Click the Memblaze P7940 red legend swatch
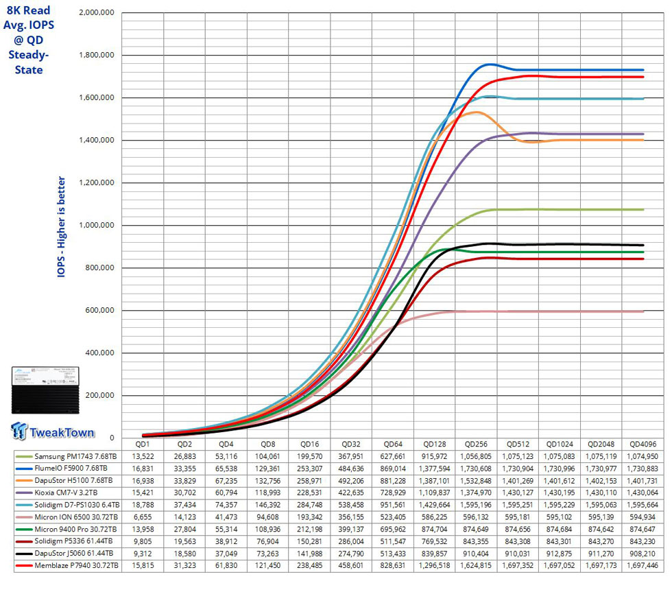 click(24, 566)
